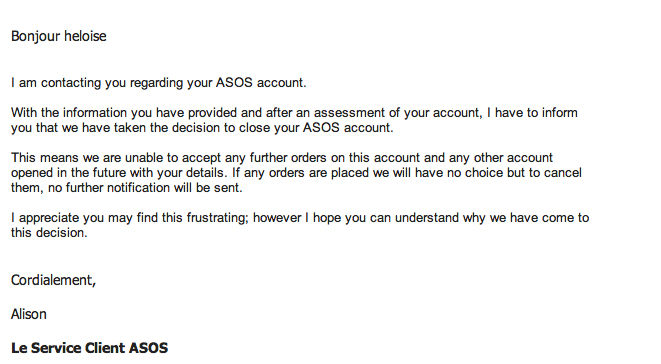Click the text "this decision." ending the paragraph
The height and width of the screenshot is (364, 661).
[49, 233]
